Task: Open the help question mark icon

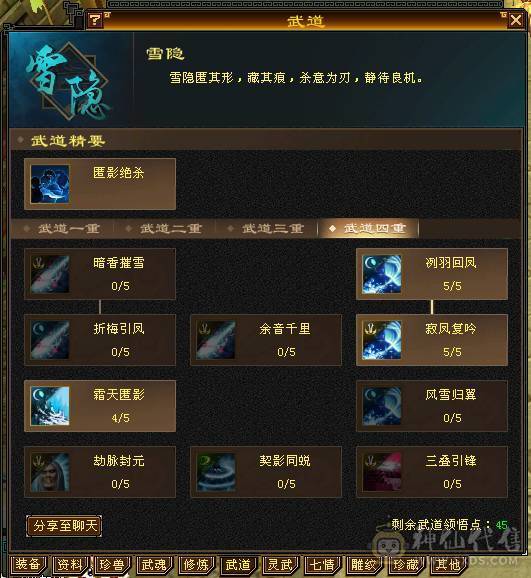Action: pyautogui.click(x=95, y=20)
